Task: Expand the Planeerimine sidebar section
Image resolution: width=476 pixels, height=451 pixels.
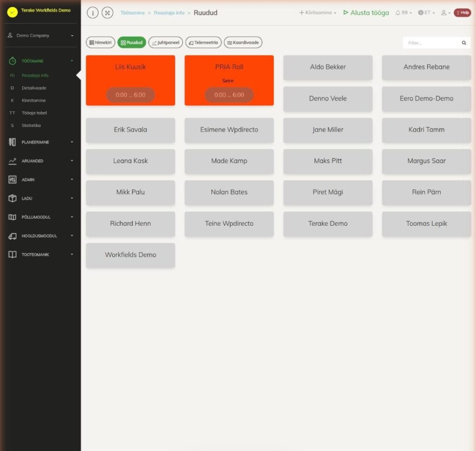Action: [x=41, y=142]
